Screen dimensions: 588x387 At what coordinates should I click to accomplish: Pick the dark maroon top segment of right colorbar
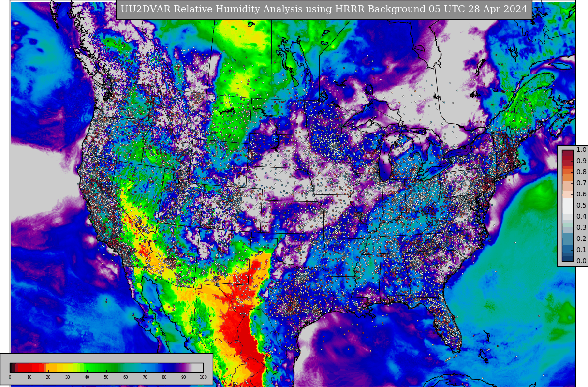pyautogui.click(x=568, y=153)
